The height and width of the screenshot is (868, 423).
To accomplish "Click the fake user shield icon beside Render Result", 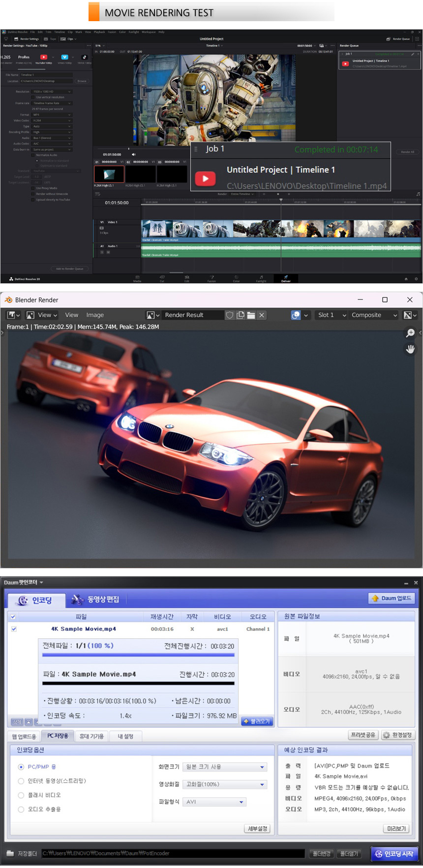I will [x=230, y=315].
